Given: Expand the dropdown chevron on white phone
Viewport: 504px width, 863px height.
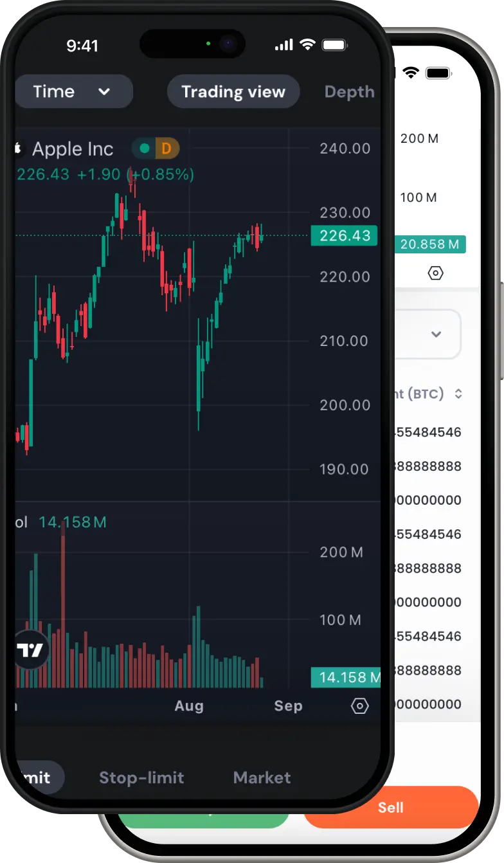Looking at the screenshot, I should tap(436, 334).
